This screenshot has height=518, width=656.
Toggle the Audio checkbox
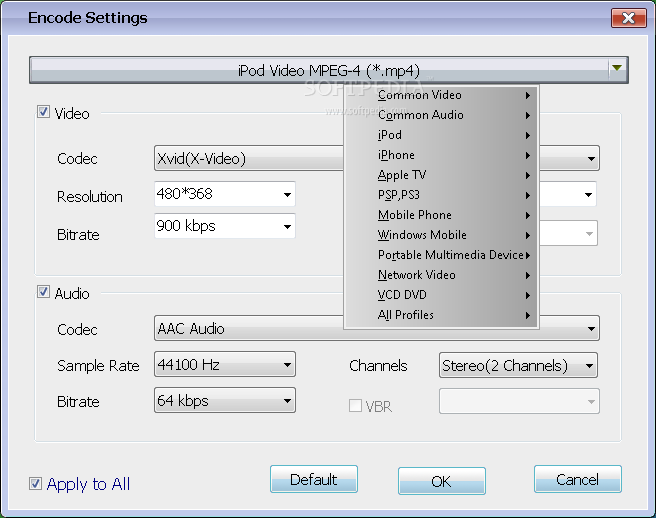coord(44,292)
